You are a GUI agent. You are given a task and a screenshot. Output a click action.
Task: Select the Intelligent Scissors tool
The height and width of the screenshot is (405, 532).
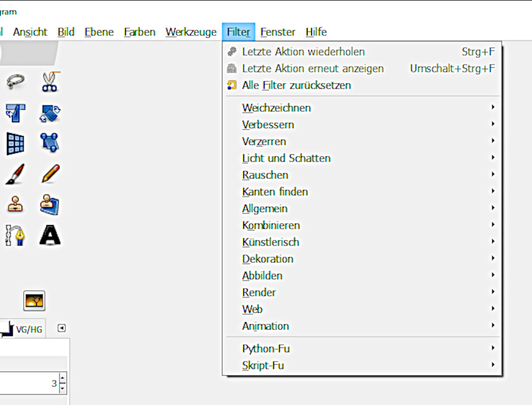click(x=50, y=82)
